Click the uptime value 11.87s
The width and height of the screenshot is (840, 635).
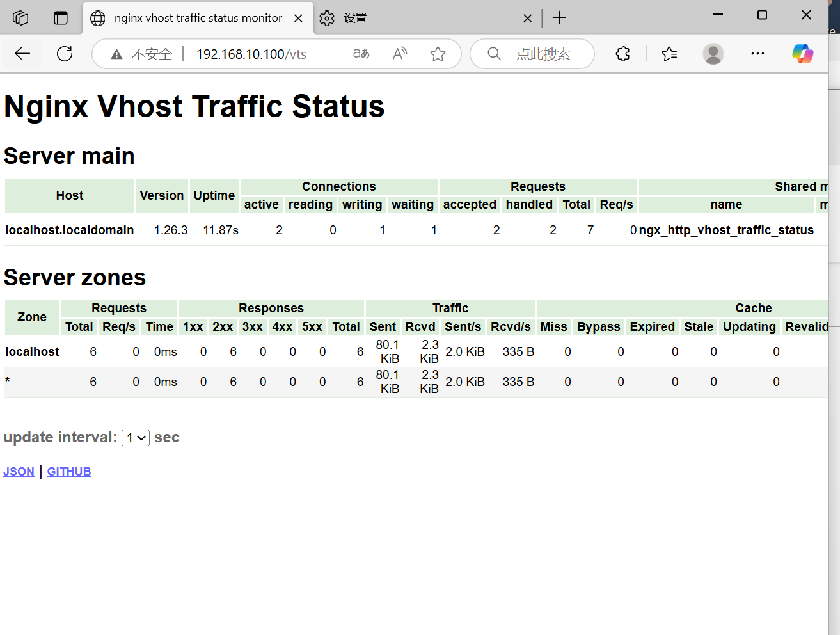[x=221, y=230]
